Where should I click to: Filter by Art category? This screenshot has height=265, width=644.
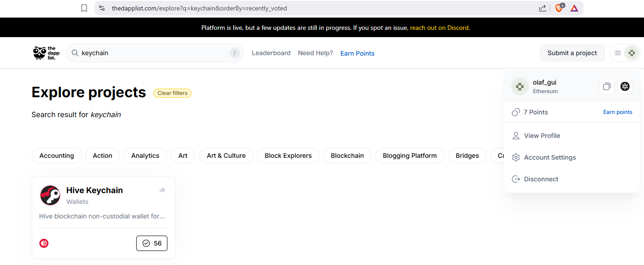click(x=183, y=156)
